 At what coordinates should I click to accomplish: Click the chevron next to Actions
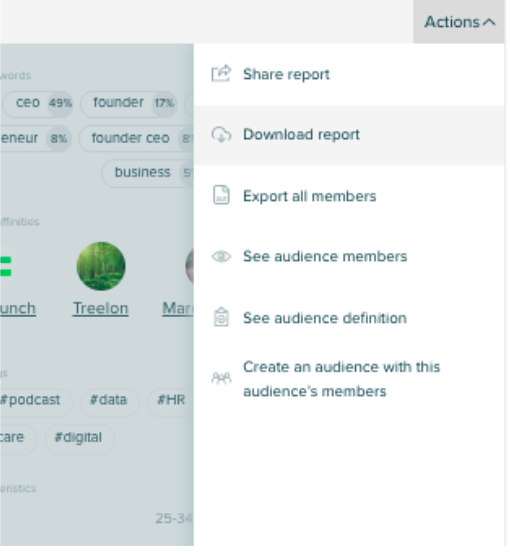(x=490, y=22)
